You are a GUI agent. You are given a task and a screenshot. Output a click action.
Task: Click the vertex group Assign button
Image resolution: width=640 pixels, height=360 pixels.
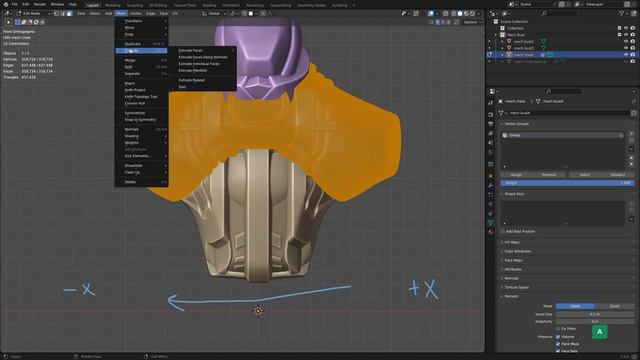[x=516, y=175]
